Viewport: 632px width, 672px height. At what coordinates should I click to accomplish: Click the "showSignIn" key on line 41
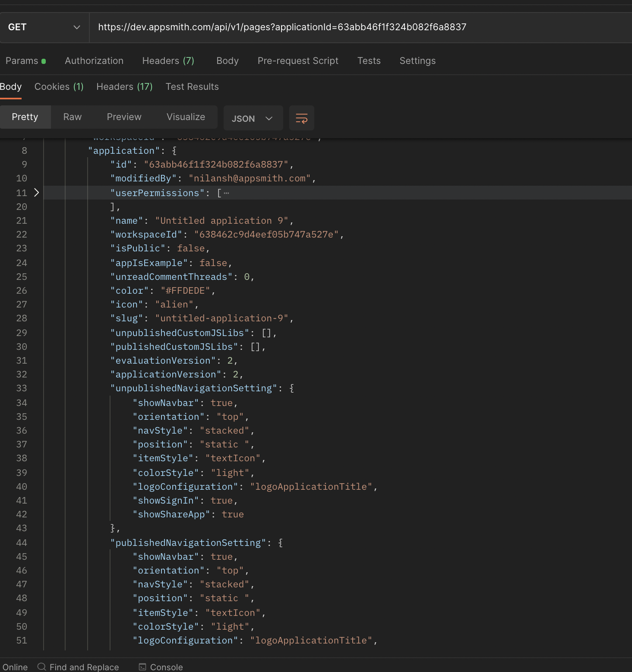pyautogui.click(x=166, y=501)
